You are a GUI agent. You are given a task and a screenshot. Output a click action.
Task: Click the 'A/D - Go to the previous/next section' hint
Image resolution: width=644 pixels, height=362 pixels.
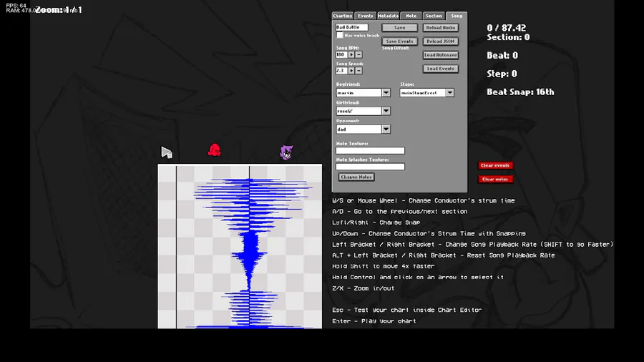coord(399,211)
